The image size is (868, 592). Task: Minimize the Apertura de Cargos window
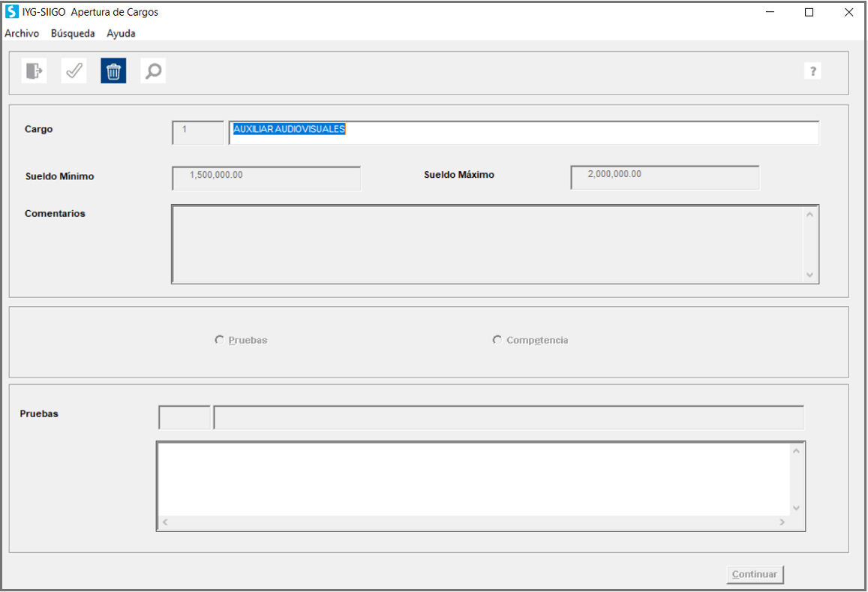[770, 12]
